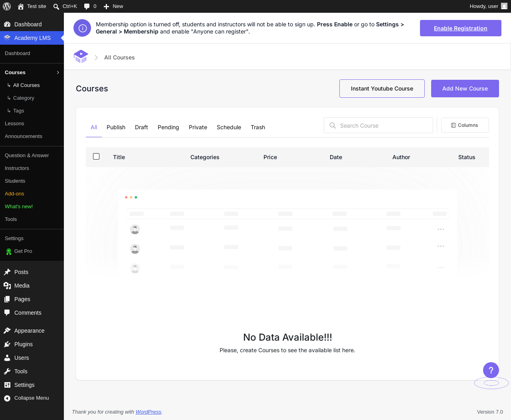Click the Categories column header
The height and width of the screenshot is (420, 511).
205,157
